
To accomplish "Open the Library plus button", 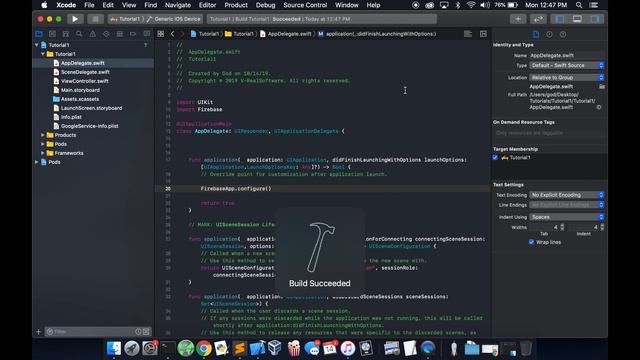I will click(x=518, y=19).
